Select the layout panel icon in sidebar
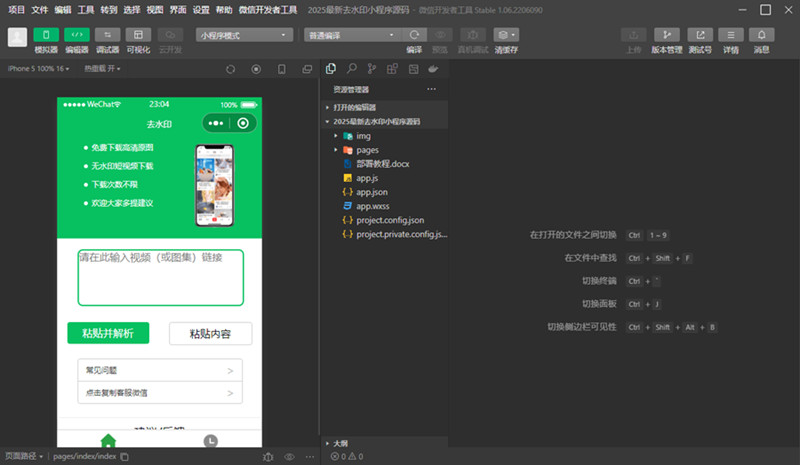 (x=413, y=69)
